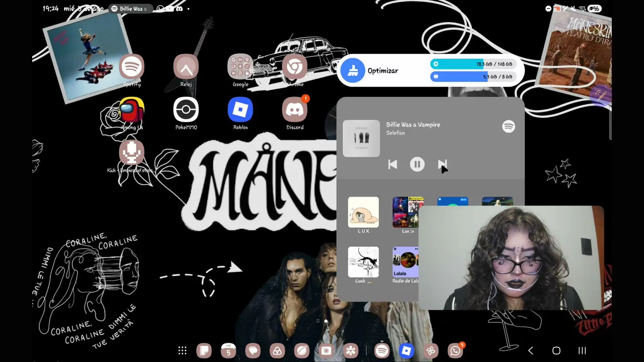Tap the Spotify now-playing chip in status bar

(x=130, y=9)
